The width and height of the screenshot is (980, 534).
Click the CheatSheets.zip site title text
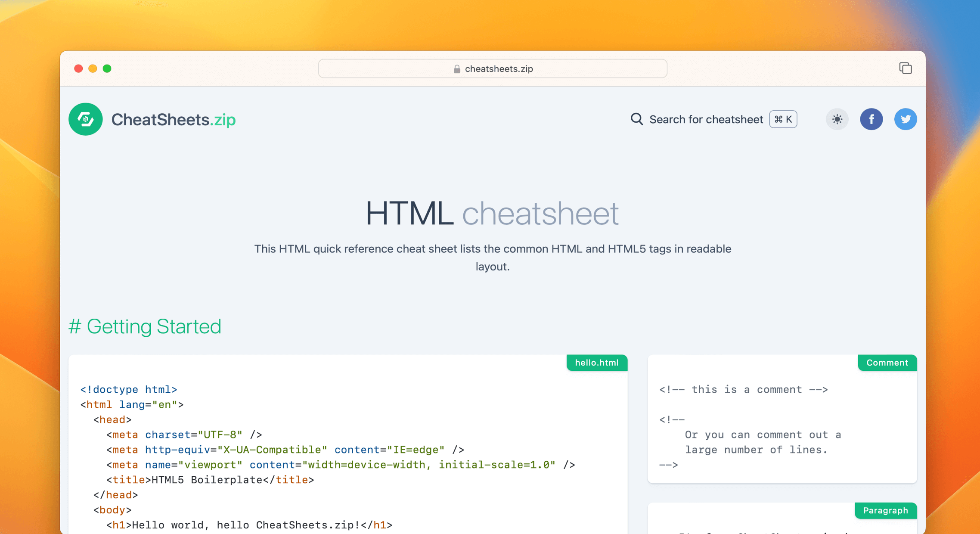point(174,119)
